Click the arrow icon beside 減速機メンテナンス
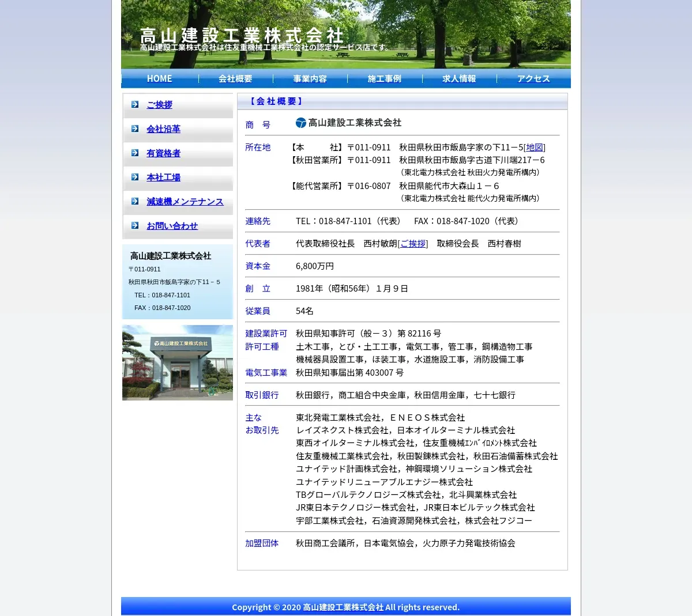This screenshot has width=692, height=616. tap(135, 201)
